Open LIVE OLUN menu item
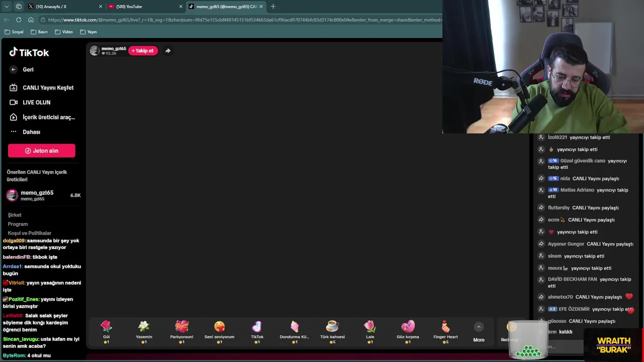This screenshot has width=644, height=362. tap(30, 102)
